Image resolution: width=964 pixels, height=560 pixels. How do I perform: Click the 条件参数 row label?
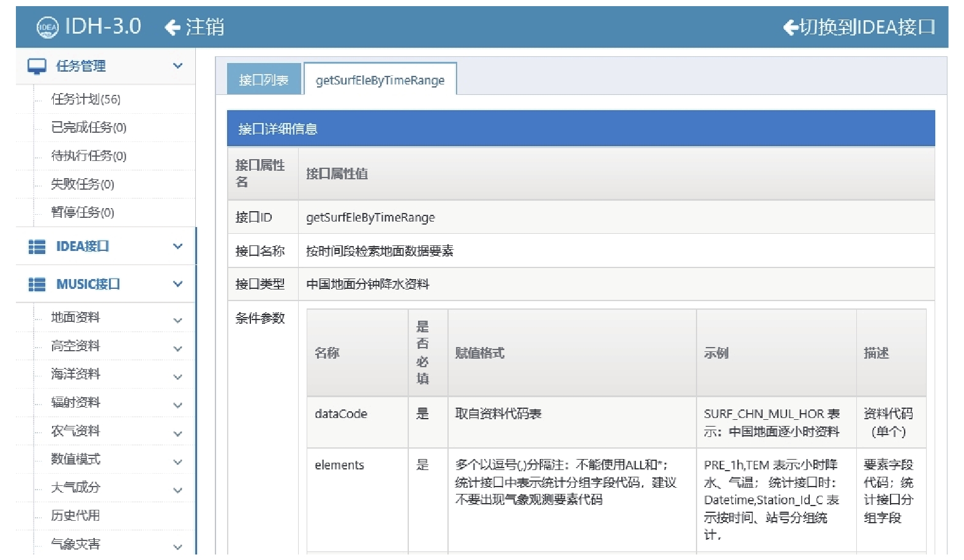coord(260,318)
